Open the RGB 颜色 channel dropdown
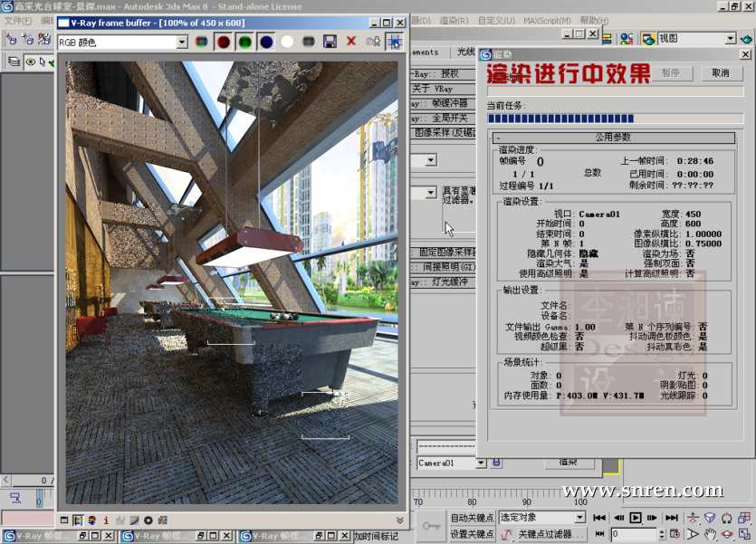The width and height of the screenshot is (756, 544). coord(182,43)
